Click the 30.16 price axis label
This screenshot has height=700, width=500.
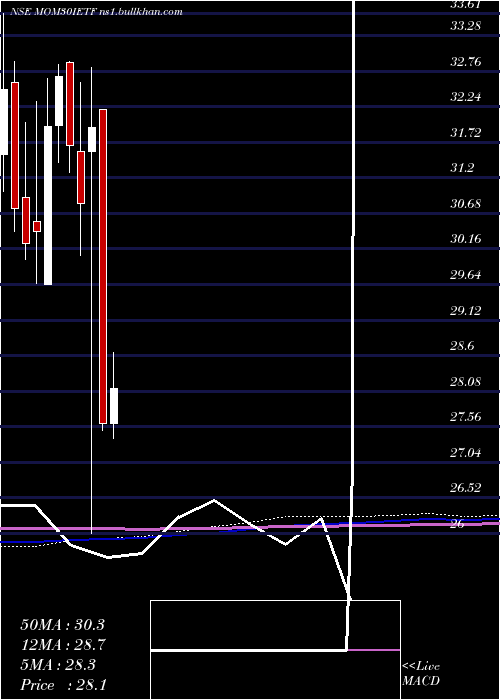click(466, 239)
